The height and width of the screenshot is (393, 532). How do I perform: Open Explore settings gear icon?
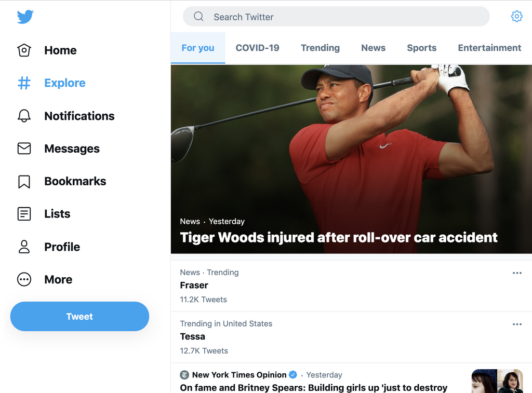click(x=516, y=17)
